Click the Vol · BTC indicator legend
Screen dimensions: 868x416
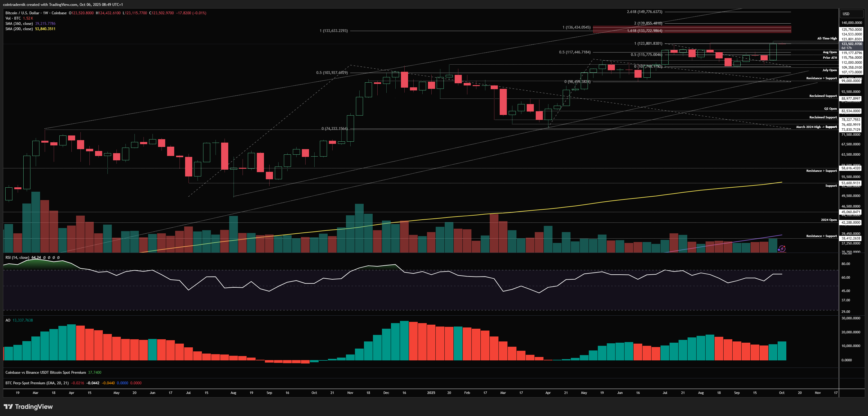pos(13,18)
